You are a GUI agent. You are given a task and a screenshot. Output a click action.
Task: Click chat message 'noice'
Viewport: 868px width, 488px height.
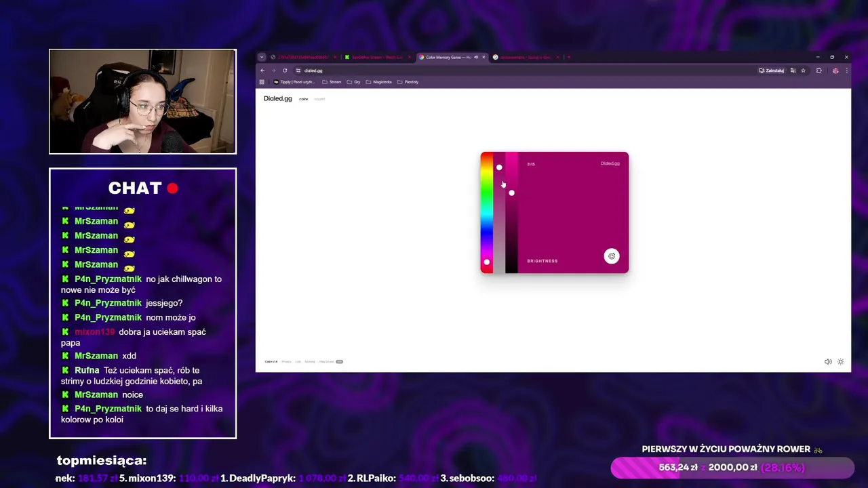pos(133,394)
